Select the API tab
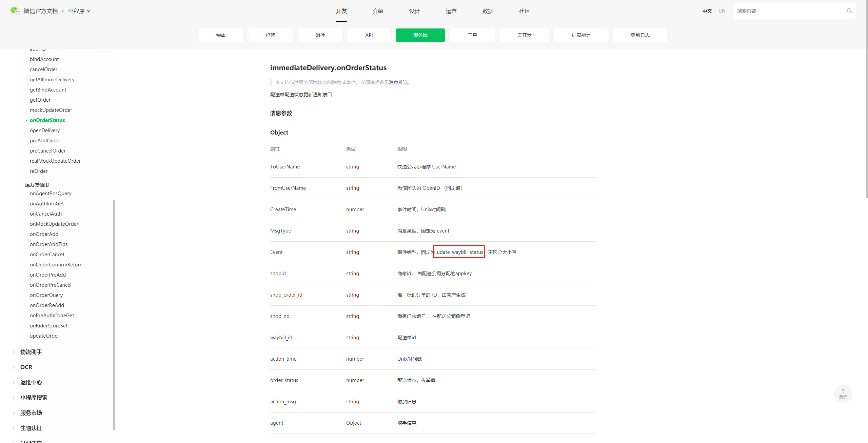Image resolution: width=868 pixels, height=443 pixels. pyautogui.click(x=369, y=35)
